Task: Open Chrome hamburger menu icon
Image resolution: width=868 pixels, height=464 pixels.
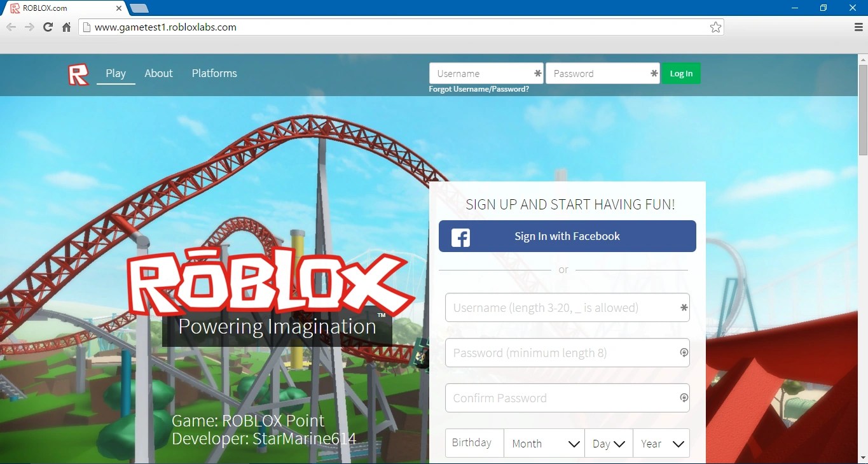Action: (859, 27)
